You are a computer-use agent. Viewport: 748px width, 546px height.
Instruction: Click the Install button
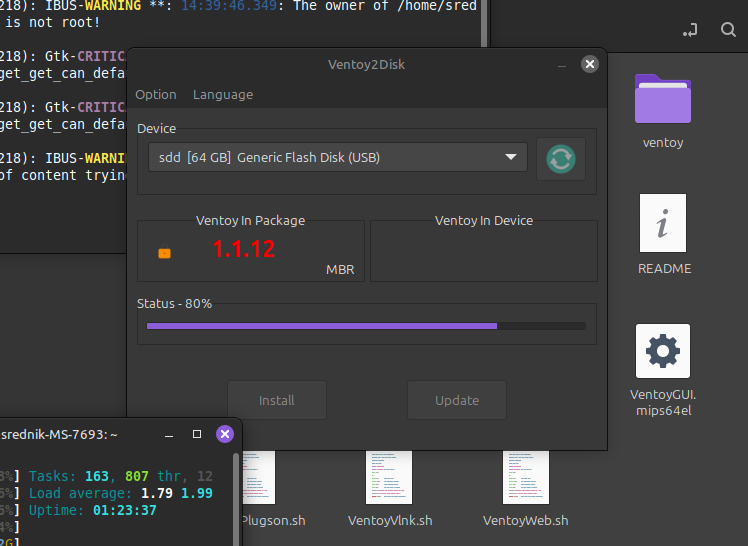pyautogui.click(x=277, y=400)
